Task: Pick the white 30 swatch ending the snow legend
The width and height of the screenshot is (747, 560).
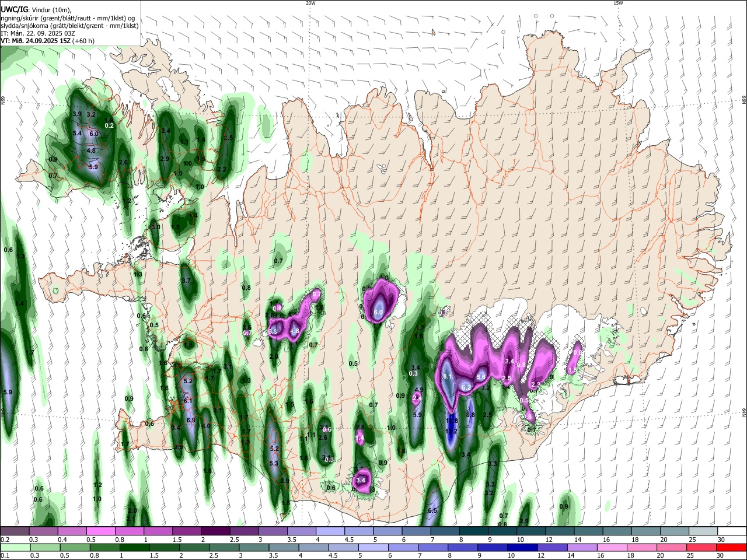Action: tap(731, 531)
